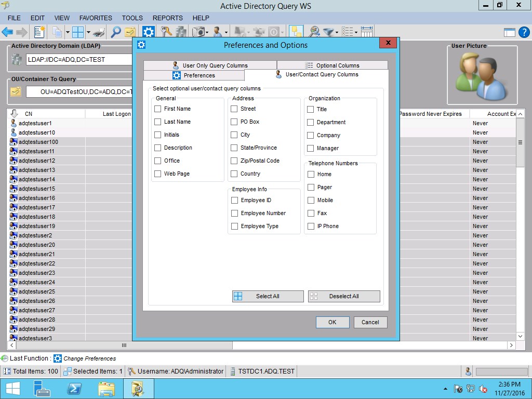Open the REPORTS menu
This screenshot has width=532, height=399.
[x=168, y=18]
